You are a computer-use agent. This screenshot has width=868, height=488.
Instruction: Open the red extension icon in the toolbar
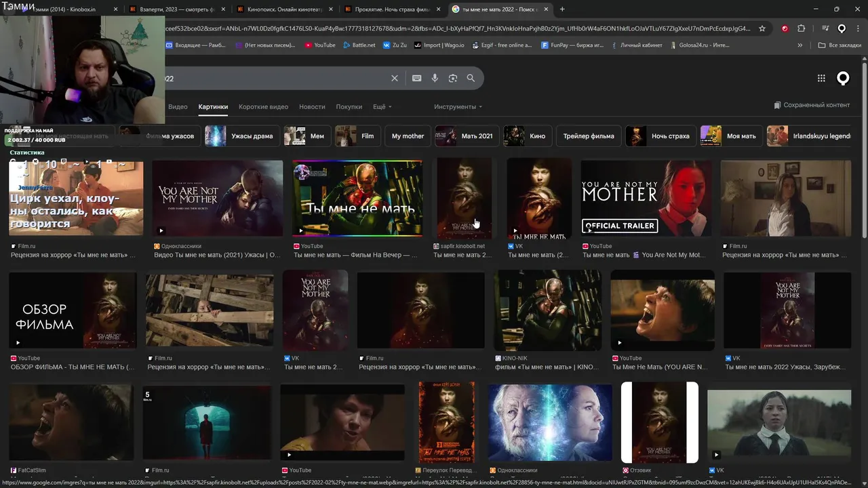[x=785, y=28]
